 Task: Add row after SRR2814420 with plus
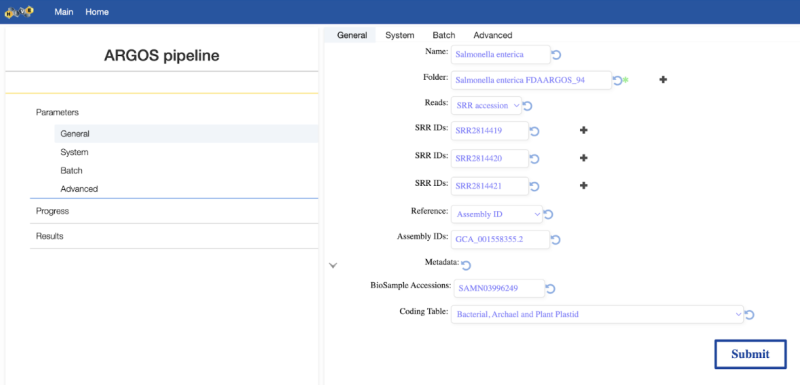point(584,158)
